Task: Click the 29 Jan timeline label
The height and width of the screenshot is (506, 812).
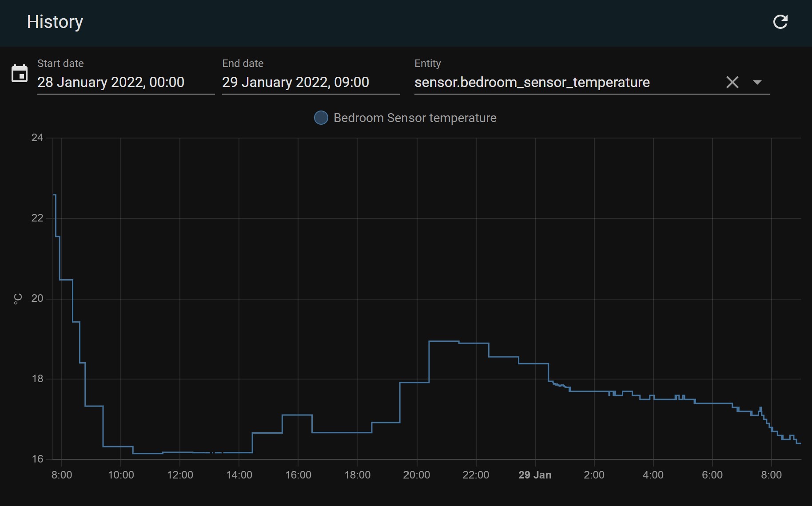Action: (535, 475)
